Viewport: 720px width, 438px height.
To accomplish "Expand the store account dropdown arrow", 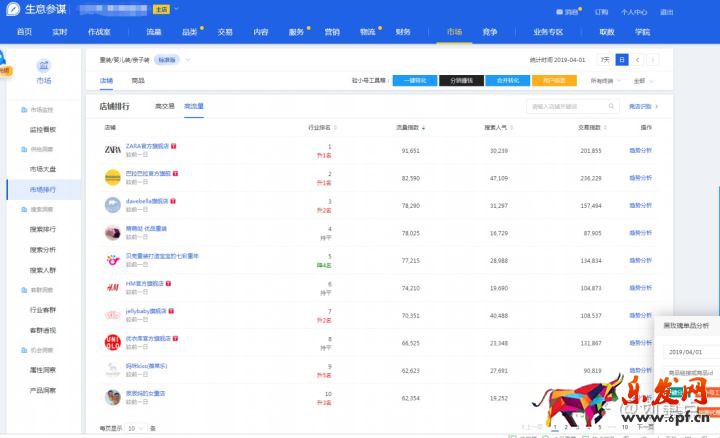I will pyautogui.click(x=177, y=10).
